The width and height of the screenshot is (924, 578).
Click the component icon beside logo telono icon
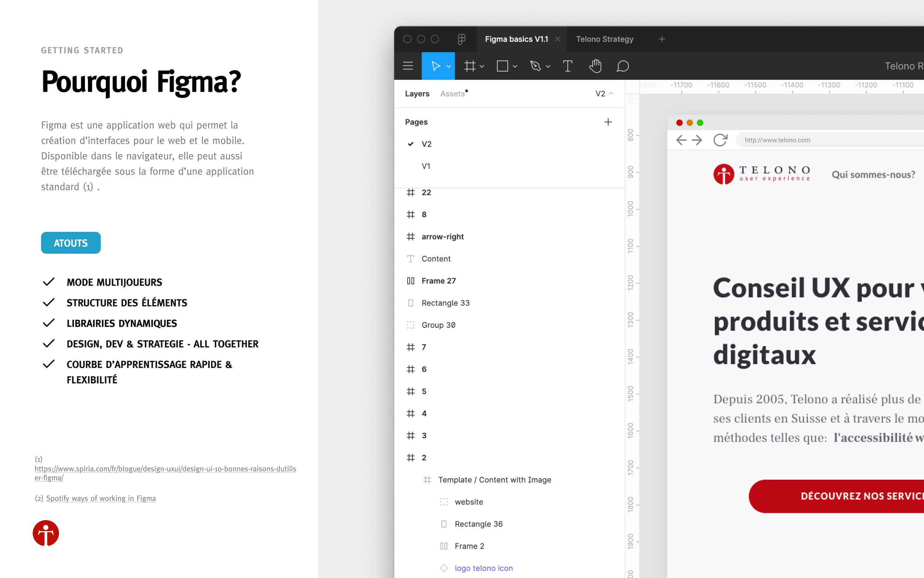point(444,568)
